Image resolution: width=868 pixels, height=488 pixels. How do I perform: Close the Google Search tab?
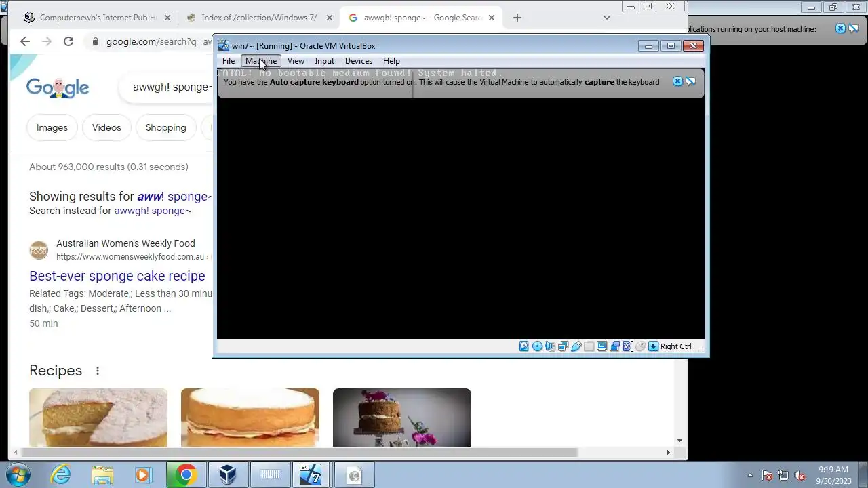491,18
